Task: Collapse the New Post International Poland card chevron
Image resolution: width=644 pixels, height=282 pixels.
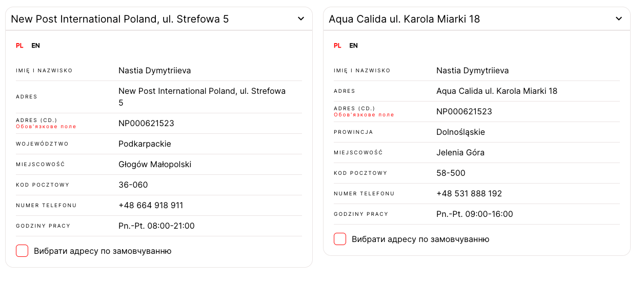Action: [301, 19]
